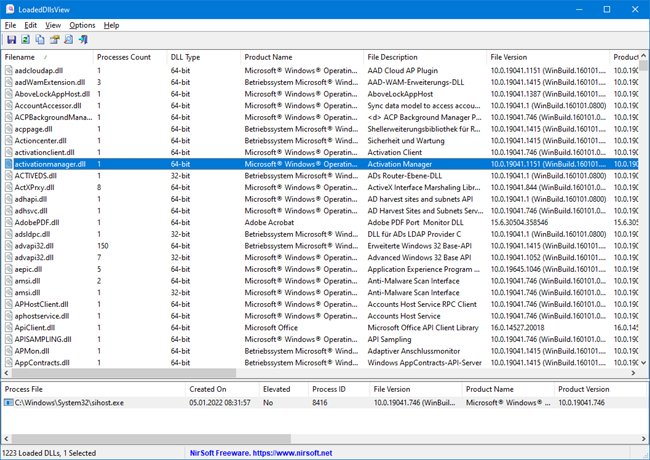
Task: Click the Created On column header
Action: (x=208, y=388)
